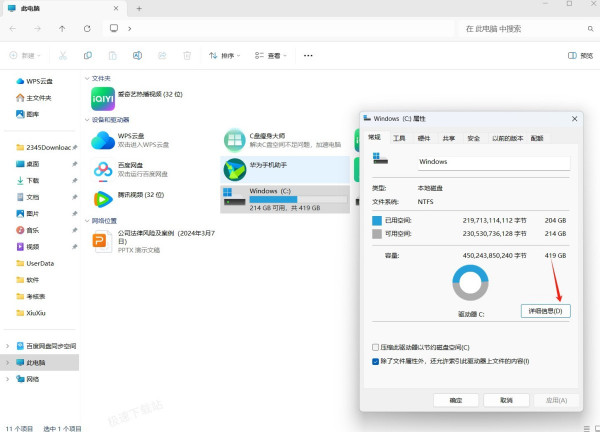Open 主文件夹 Home in sidebar
600x432 pixels.
(x=34, y=98)
